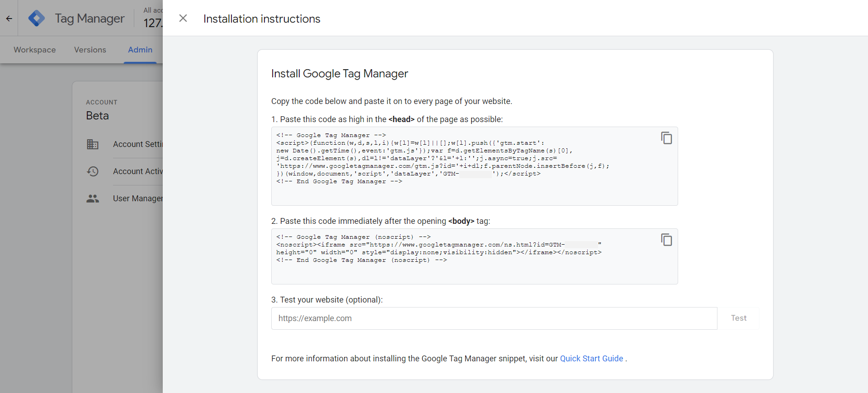
Task: Focus the test website URL field
Action: pyautogui.click(x=494, y=318)
